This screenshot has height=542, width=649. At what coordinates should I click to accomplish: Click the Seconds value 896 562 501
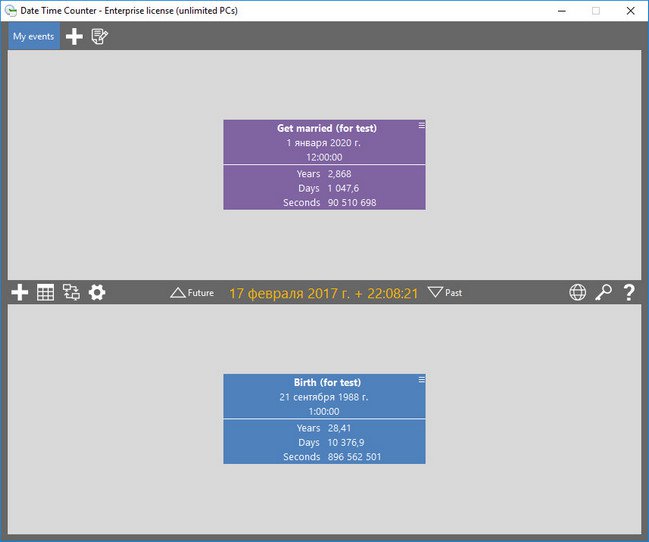click(x=354, y=457)
